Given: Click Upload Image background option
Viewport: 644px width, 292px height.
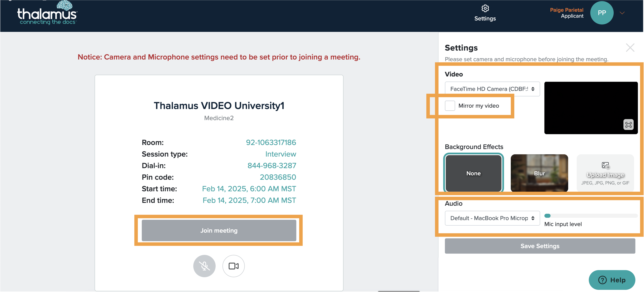Looking at the screenshot, I should point(605,173).
